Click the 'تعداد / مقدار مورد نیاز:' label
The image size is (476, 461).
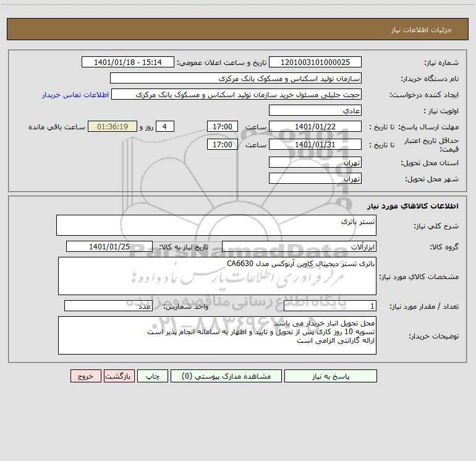[x=424, y=307]
